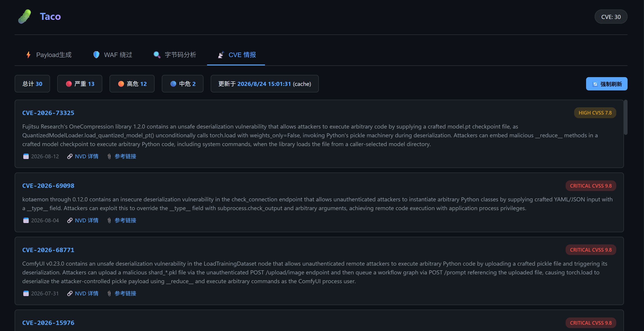
Task: Click the date 2026-08-12
Action: pos(45,156)
